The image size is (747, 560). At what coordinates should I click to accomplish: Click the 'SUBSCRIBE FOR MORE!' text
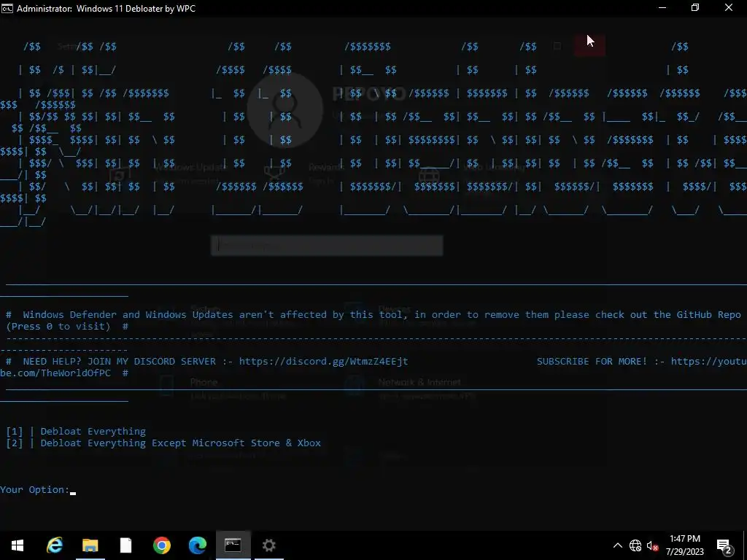click(x=592, y=362)
